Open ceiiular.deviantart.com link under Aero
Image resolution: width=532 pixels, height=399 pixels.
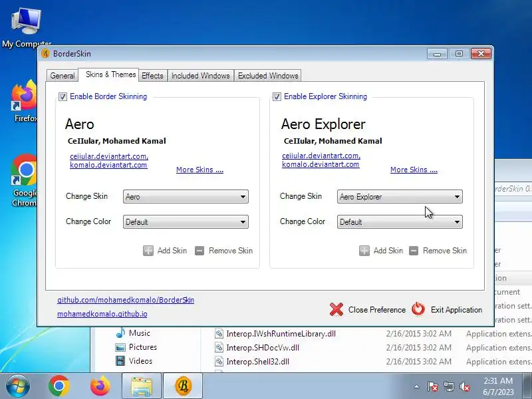[x=109, y=156]
